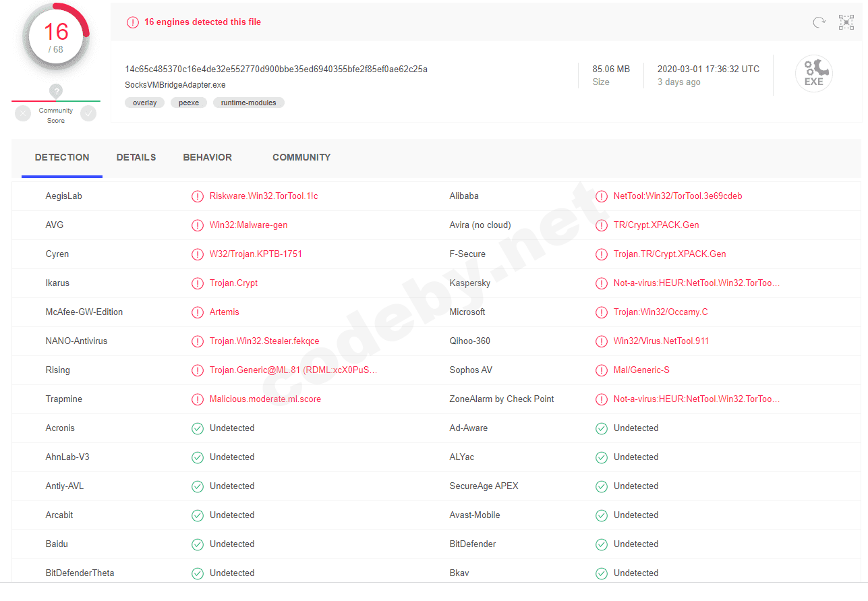Click the Community Score label
The image size is (868, 601).
56,115
